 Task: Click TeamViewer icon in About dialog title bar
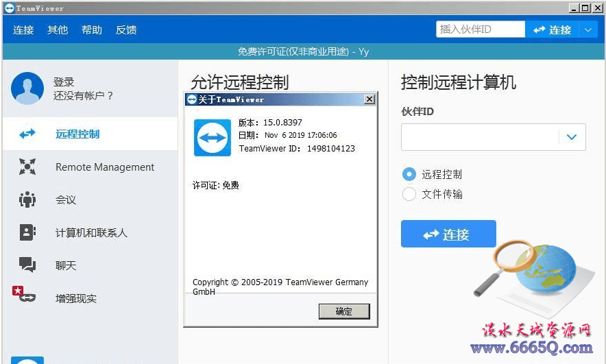tap(192, 99)
